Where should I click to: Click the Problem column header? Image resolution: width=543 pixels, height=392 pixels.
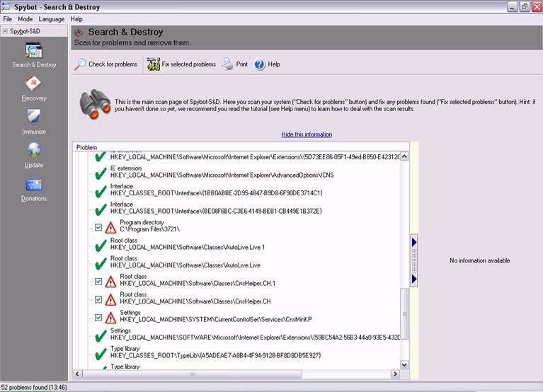87,147
